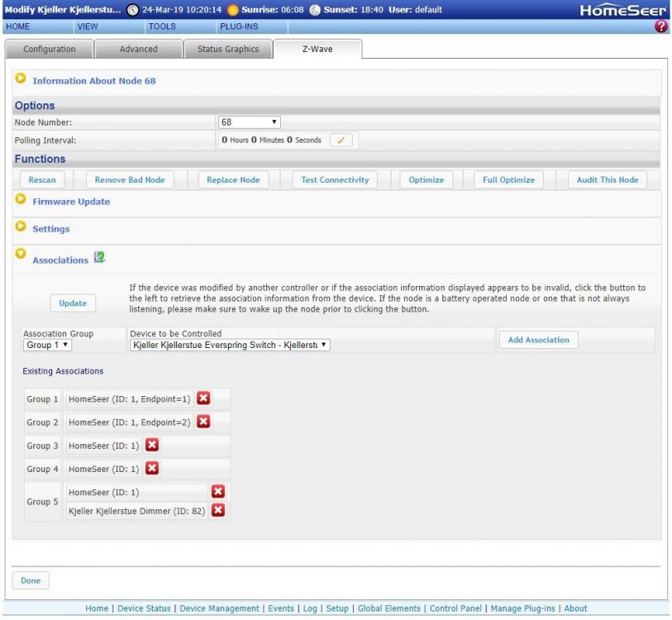The height and width of the screenshot is (620, 672).
Task: Delete Group 2 HomeSeer Endpoint=2 association
Action: (203, 422)
